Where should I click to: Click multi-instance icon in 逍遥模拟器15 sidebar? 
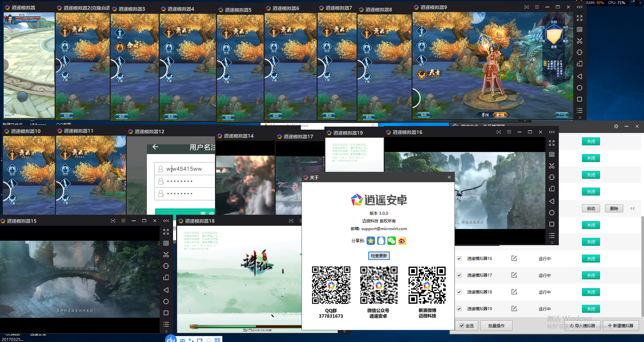(166, 277)
